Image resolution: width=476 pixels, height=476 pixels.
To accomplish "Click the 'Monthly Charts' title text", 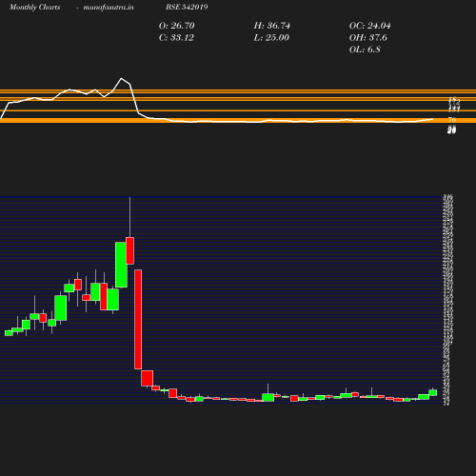I will [x=35, y=7].
